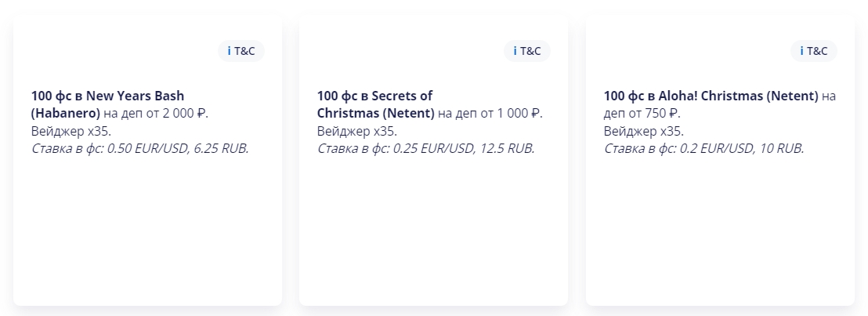The width and height of the screenshot is (868, 316).
Task: Click 'Вейджер x35' in the Aloha! Christmas card
Action: click(644, 132)
